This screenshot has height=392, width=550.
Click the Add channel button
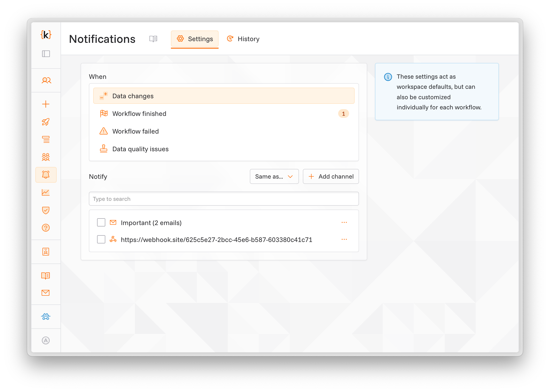tap(331, 176)
